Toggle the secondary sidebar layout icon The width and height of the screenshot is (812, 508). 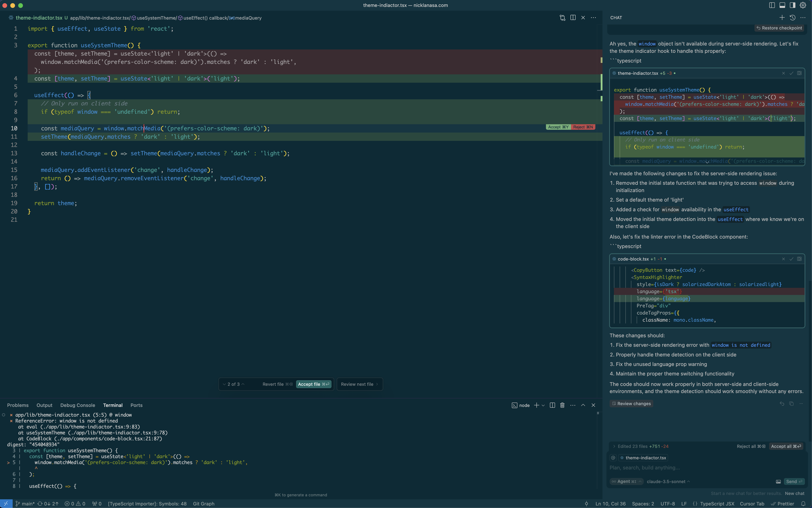[x=792, y=5]
